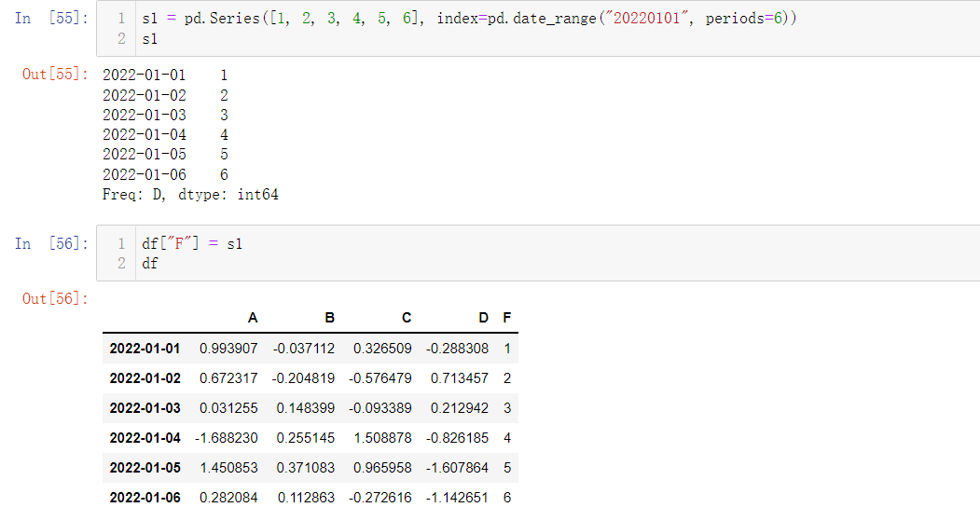Click cell value 0.371083
Screen dimensions: 980x521
point(306,468)
